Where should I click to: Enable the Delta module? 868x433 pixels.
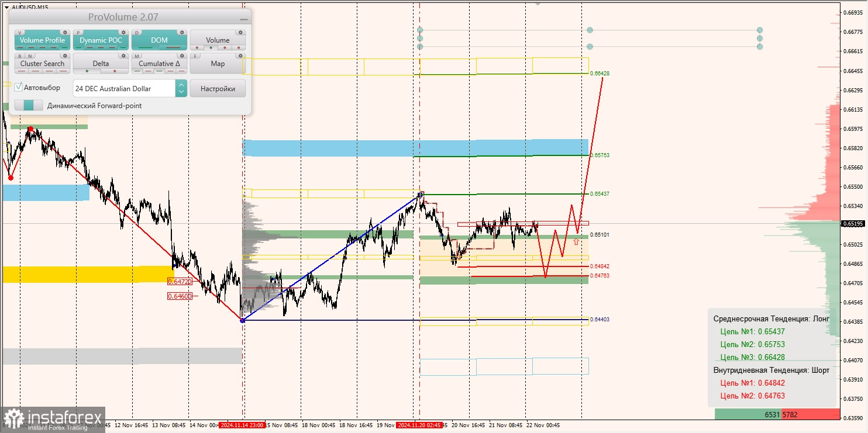pos(101,63)
